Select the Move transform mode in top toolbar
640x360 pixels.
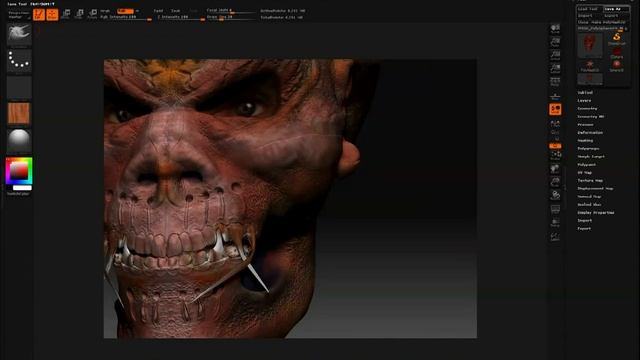[x=66, y=14]
